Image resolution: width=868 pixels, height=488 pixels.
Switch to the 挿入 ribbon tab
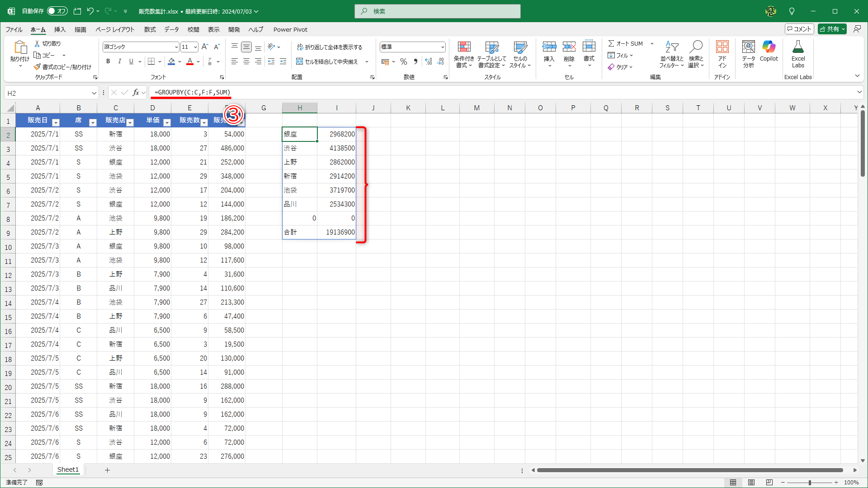59,29
